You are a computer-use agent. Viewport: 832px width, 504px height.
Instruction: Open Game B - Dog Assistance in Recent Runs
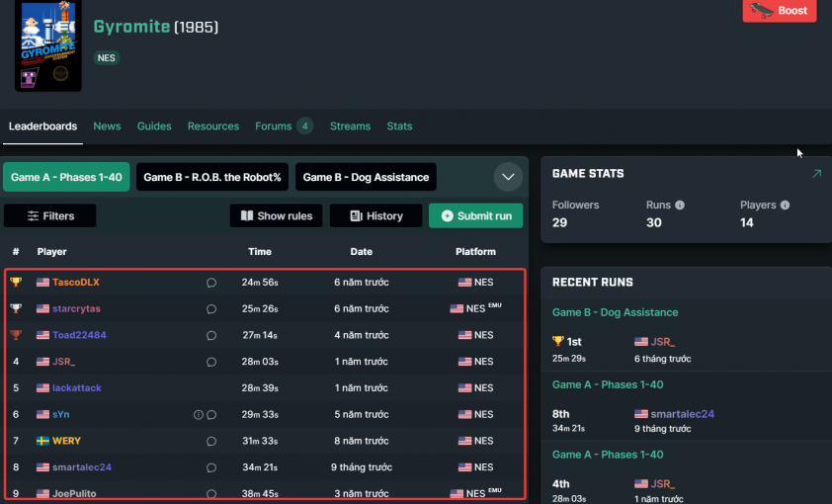615,312
